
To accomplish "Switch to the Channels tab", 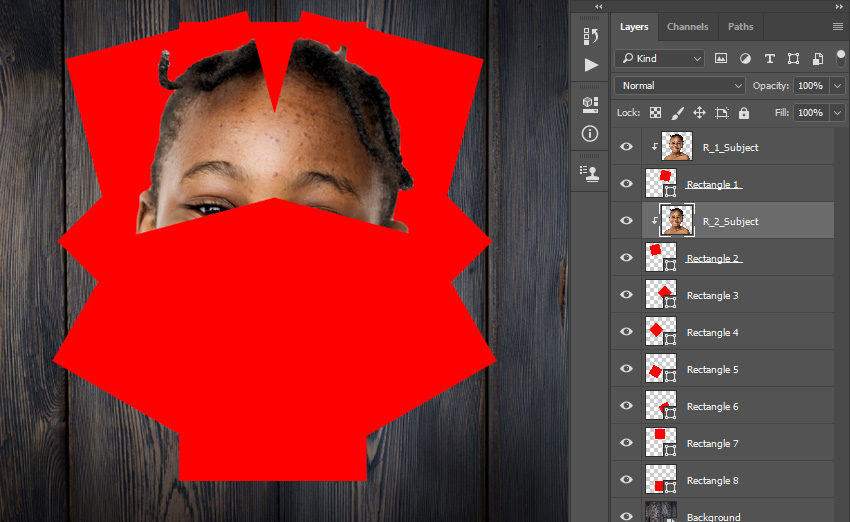I will [x=687, y=27].
